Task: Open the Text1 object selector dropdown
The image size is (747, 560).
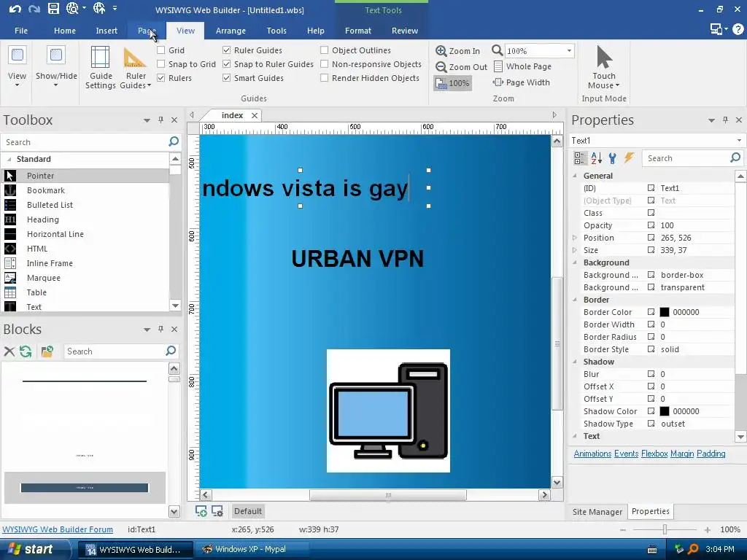Action: (739, 141)
